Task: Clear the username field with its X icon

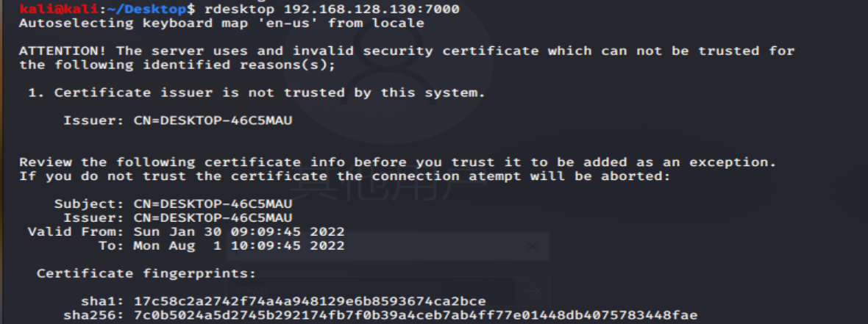Action: 533,246
